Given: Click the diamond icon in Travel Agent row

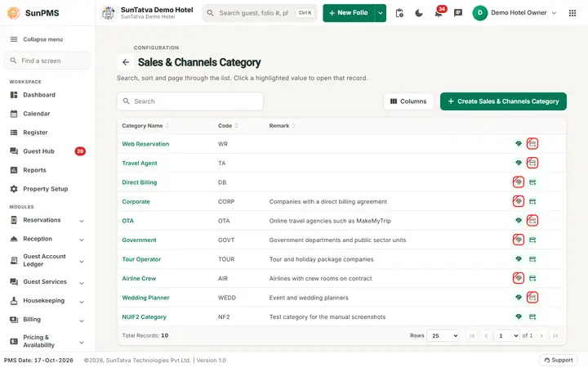Looking at the screenshot, I should tap(519, 163).
